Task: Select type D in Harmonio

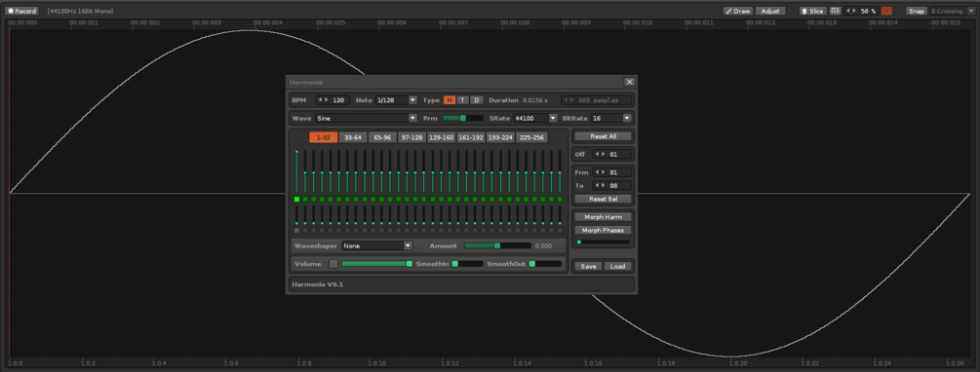Action: pyautogui.click(x=476, y=100)
